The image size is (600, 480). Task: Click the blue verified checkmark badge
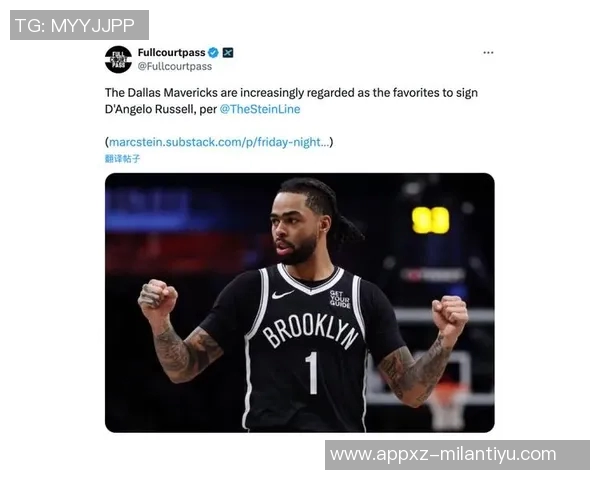click(x=214, y=52)
